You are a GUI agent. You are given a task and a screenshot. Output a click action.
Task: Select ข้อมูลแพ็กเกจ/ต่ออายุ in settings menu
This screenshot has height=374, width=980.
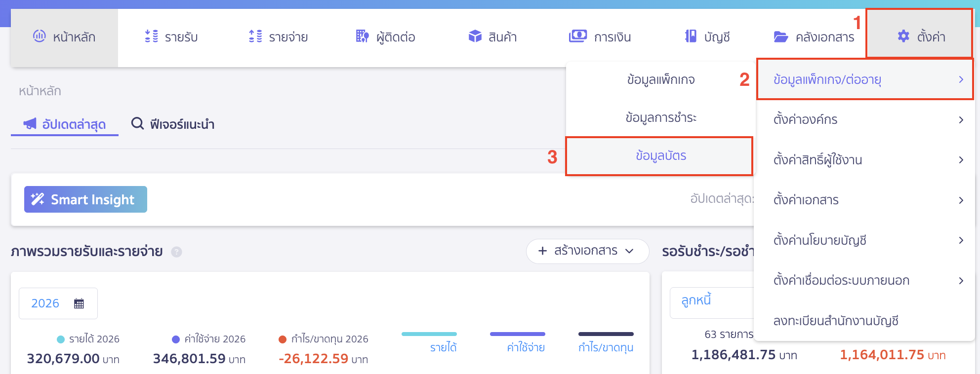(x=865, y=79)
